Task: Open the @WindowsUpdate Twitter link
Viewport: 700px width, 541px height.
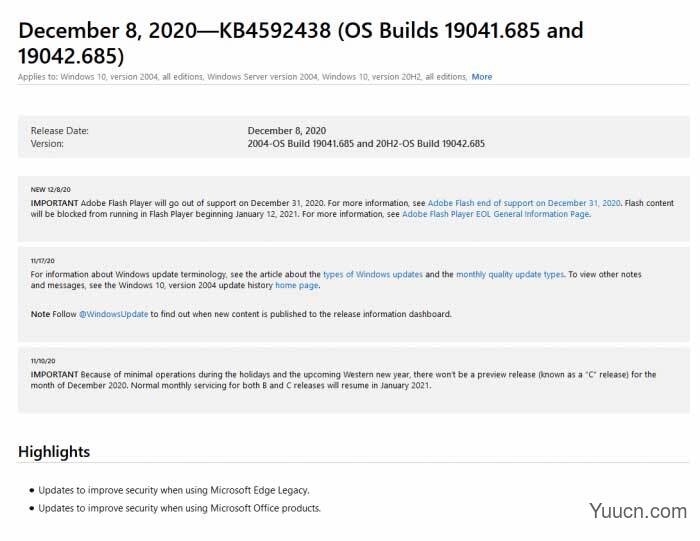Action: (x=113, y=314)
